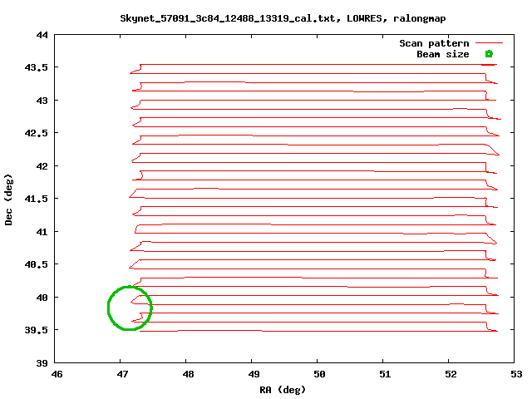Click the y-axis tick label 42
This screenshot has height=399, width=532.
[x=42, y=166]
